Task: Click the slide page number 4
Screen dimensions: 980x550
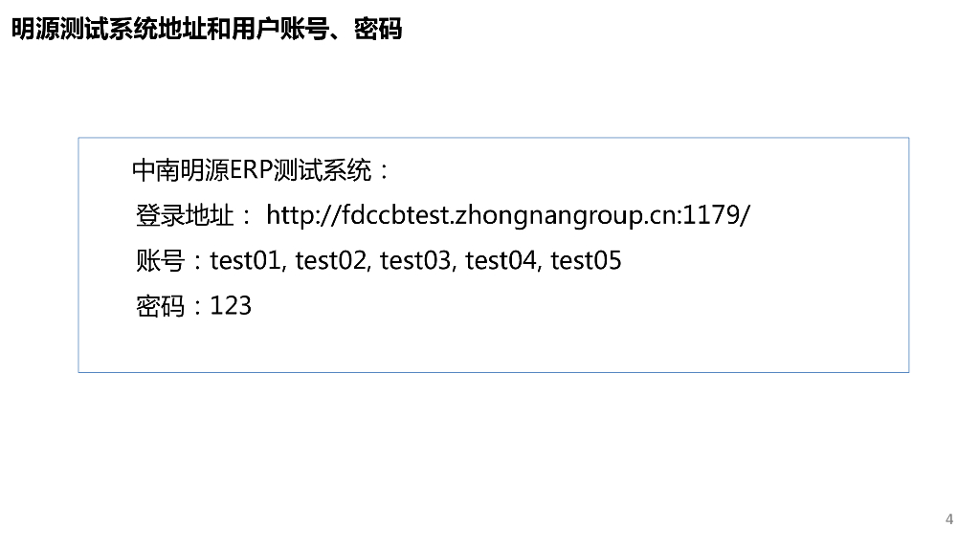Action: [949, 519]
